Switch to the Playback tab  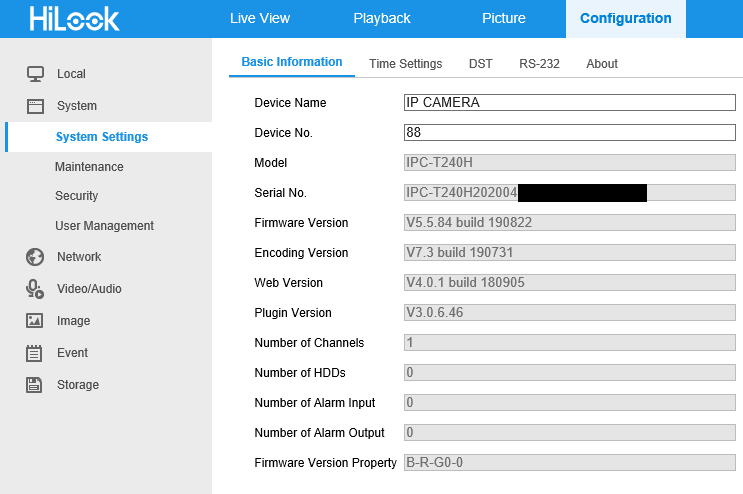coord(382,18)
